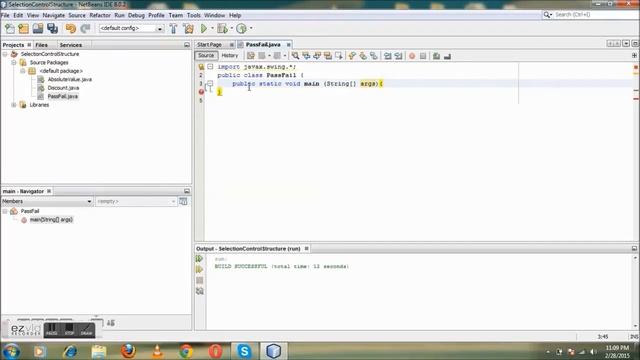Pause the ezvid recording
The image size is (640, 360).
pos(52,330)
